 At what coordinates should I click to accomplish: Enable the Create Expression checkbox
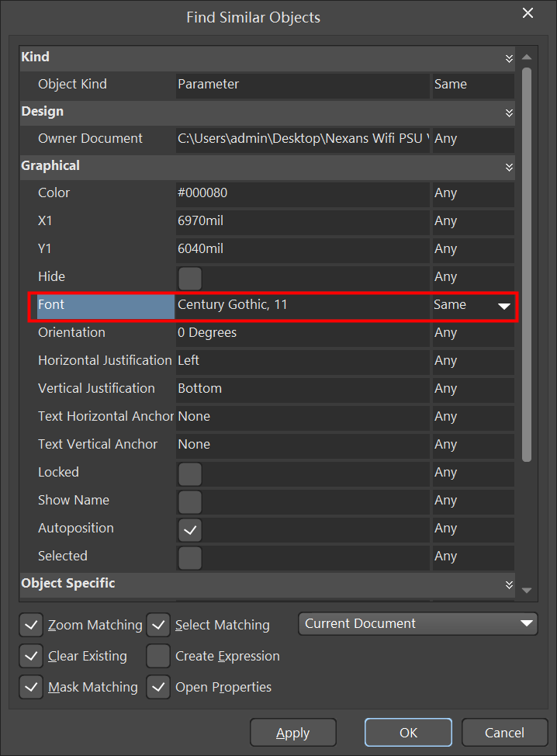158,656
